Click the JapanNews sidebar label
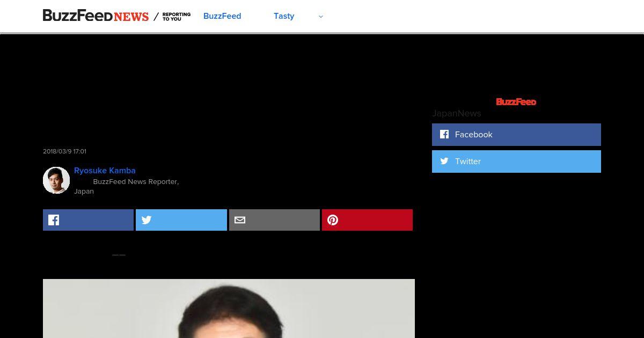This screenshot has width=644, height=338. coord(457,113)
